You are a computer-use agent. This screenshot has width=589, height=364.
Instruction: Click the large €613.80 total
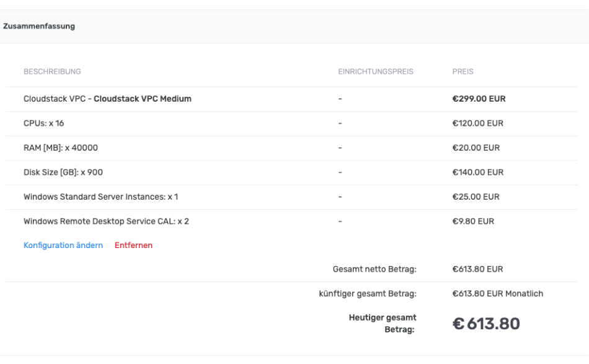[x=487, y=324]
